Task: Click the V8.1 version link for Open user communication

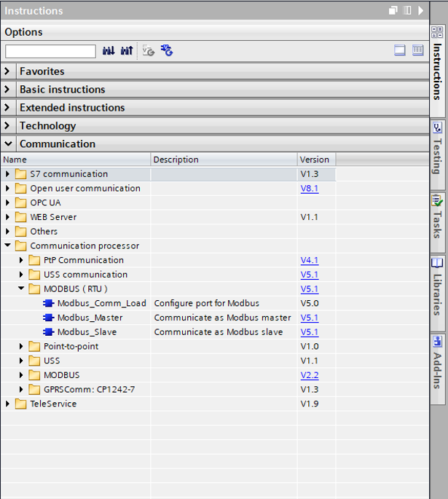Action: (310, 189)
